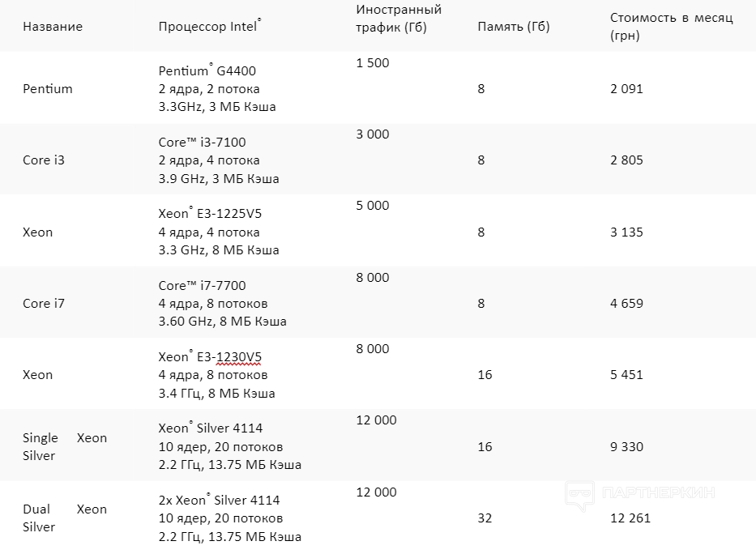Select the Стоимость в месяц header
This screenshot has width=756, height=554.
671,27
